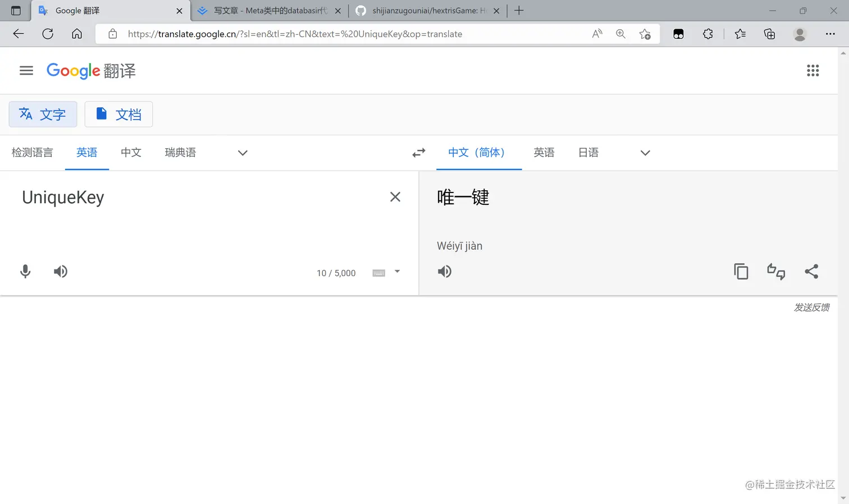Click the translated text 唯一键

coord(463,198)
